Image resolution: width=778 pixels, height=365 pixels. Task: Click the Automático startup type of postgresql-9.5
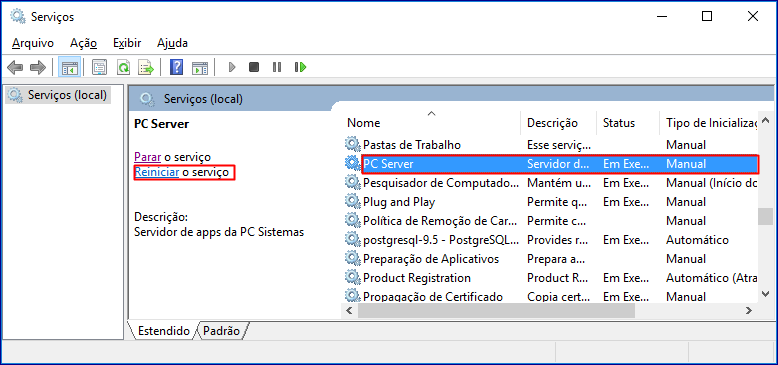click(x=697, y=240)
